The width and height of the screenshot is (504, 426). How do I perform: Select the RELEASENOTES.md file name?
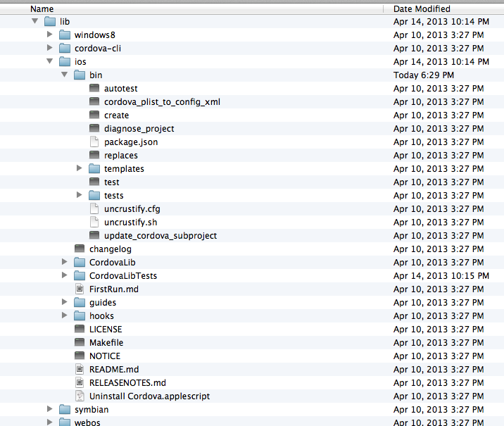click(127, 383)
